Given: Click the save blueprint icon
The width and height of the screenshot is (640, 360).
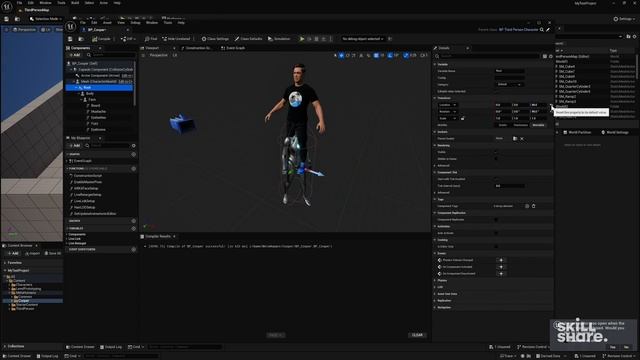Looking at the screenshot, I should pyautogui.click(x=70, y=39).
